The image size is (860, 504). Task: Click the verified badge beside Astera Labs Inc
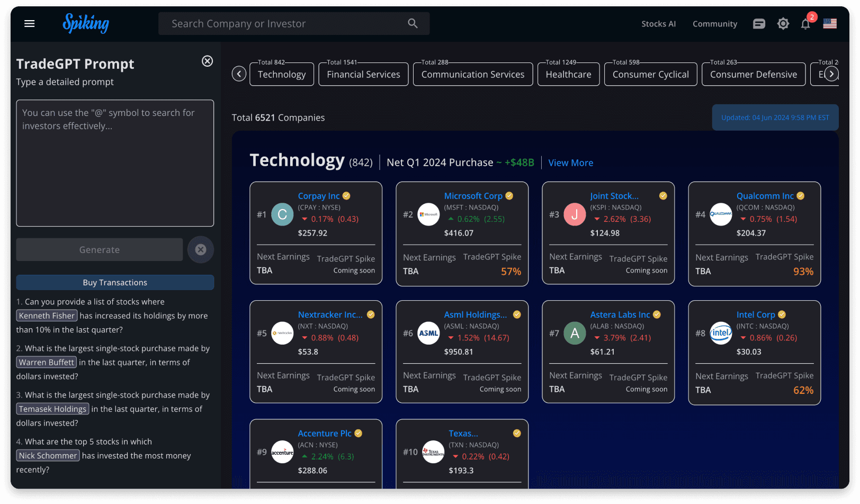click(x=657, y=314)
